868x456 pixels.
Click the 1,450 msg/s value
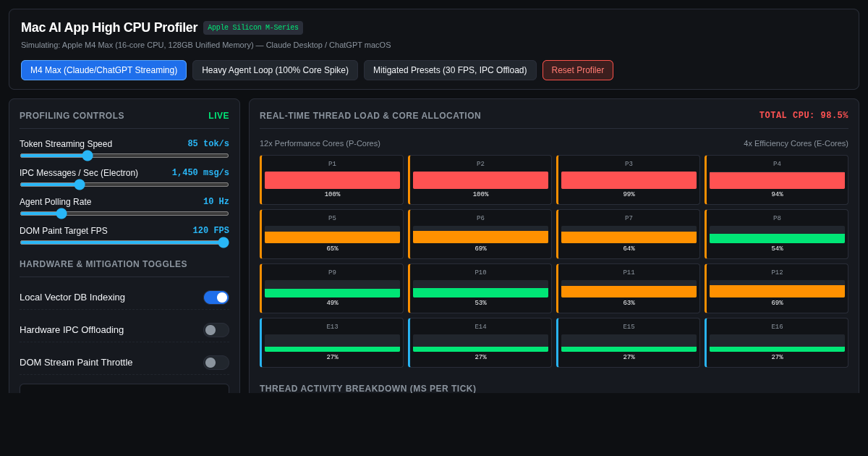tap(200, 173)
